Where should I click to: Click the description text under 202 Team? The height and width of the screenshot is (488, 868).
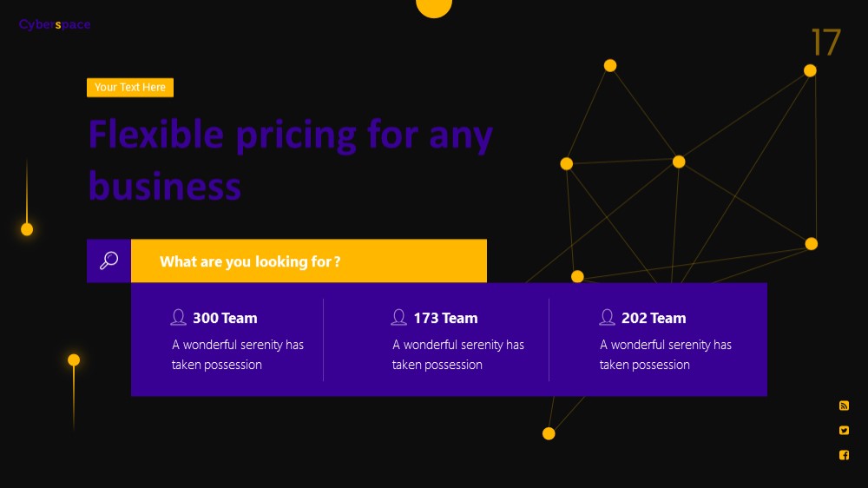(666, 354)
